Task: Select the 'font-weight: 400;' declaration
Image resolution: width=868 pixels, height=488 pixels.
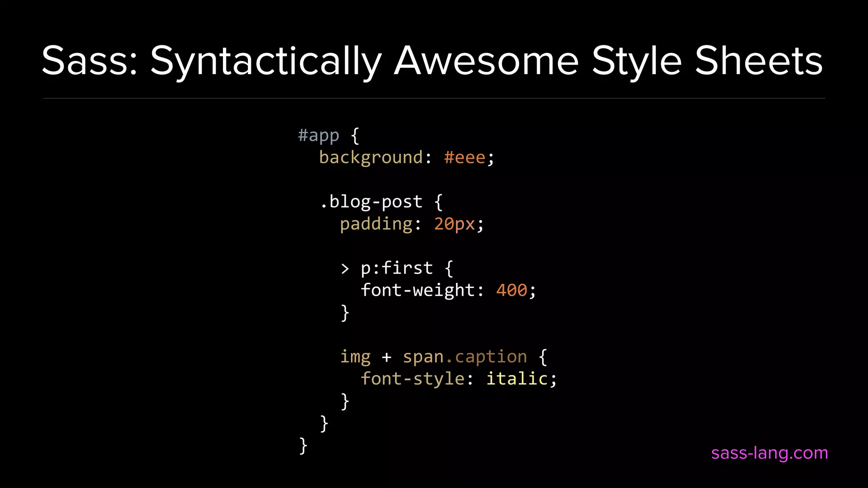Action: point(448,291)
